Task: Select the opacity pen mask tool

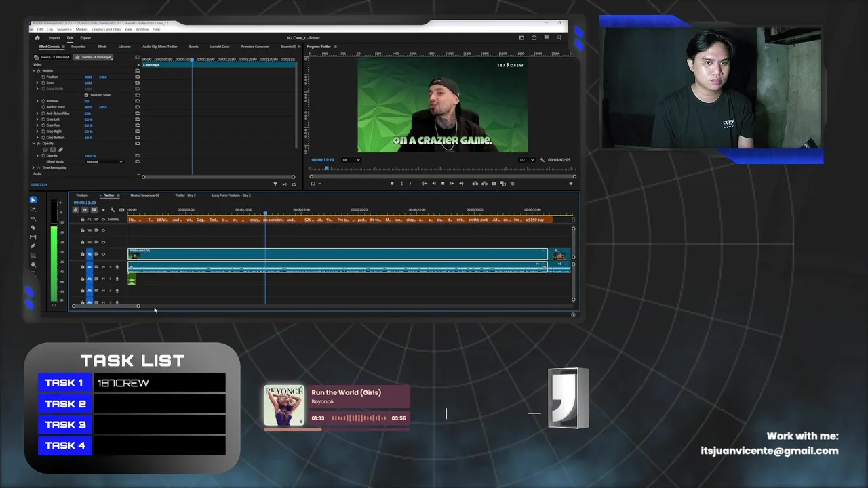Action: pyautogui.click(x=60, y=150)
